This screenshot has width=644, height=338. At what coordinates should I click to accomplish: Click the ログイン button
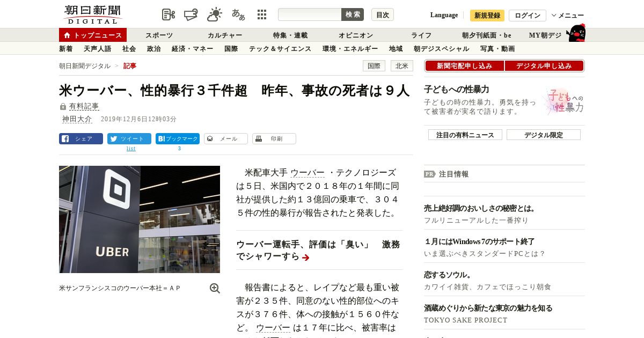click(528, 16)
